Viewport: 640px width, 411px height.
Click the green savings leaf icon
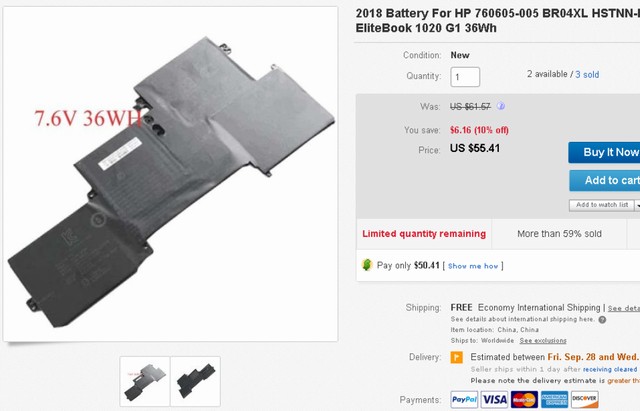point(367,265)
